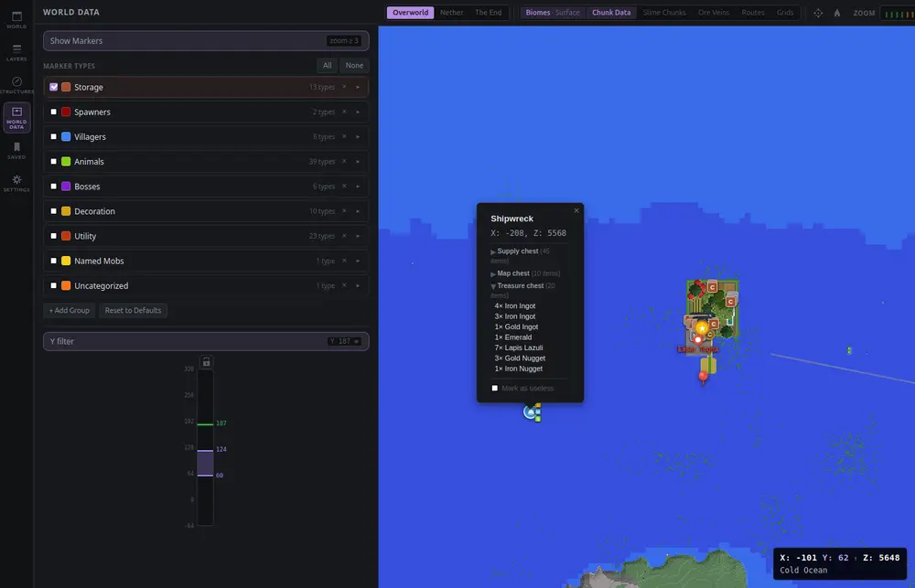Open the Saved bookmarks panel
The image size is (915, 588).
tap(16, 151)
